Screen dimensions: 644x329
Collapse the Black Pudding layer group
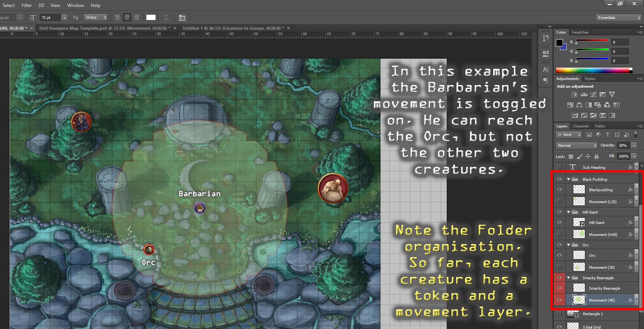pyautogui.click(x=568, y=179)
